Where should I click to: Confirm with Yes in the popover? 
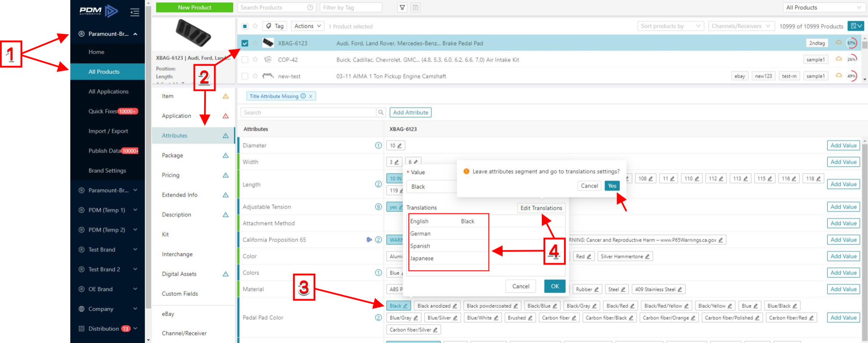(x=612, y=186)
